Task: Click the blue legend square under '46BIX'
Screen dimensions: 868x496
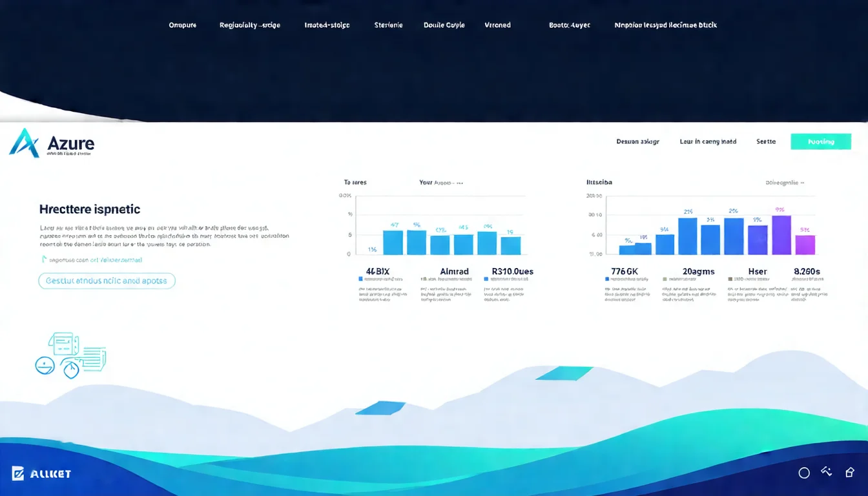Action: pyautogui.click(x=360, y=279)
